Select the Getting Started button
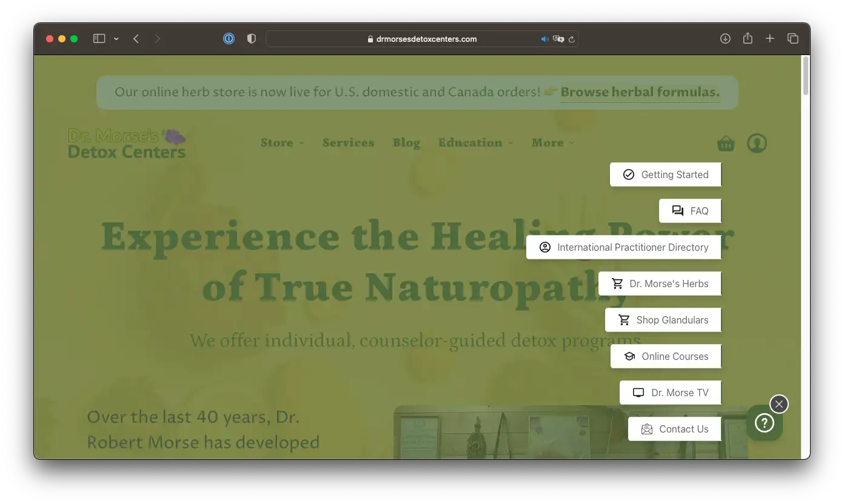 (666, 174)
